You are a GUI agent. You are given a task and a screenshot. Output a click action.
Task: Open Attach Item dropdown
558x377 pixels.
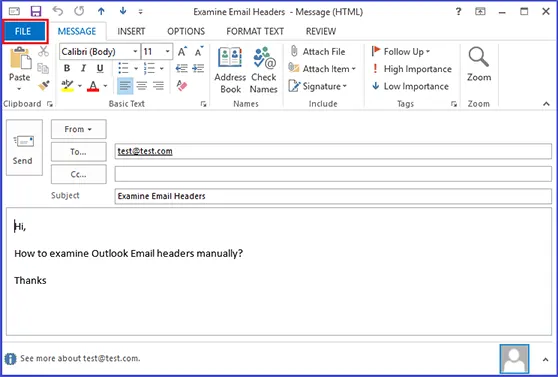[x=322, y=69]
